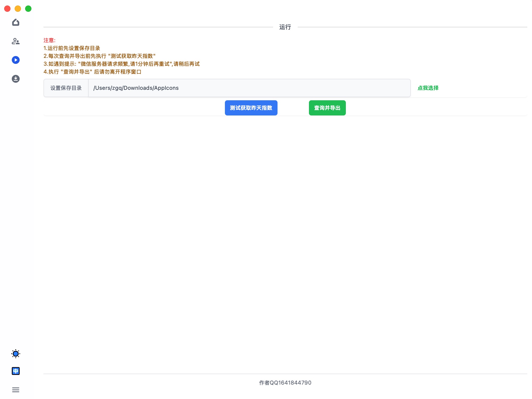Minimize the window using yellow button
Screen dimensions: 532x399
(18, 9)
